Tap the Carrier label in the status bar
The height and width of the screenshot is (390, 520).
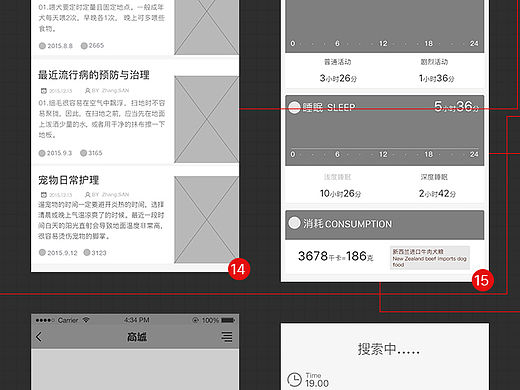(x=68, y=320)
